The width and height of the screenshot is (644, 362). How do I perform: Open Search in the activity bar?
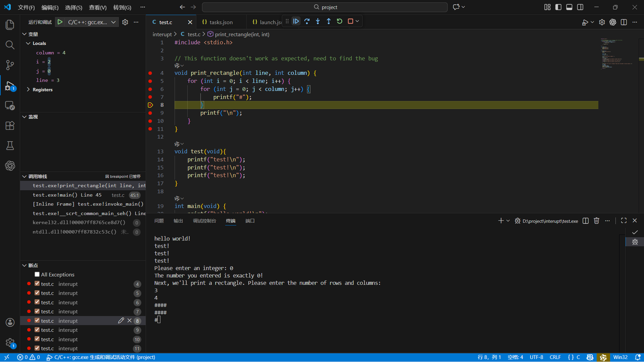click(10, 45)
